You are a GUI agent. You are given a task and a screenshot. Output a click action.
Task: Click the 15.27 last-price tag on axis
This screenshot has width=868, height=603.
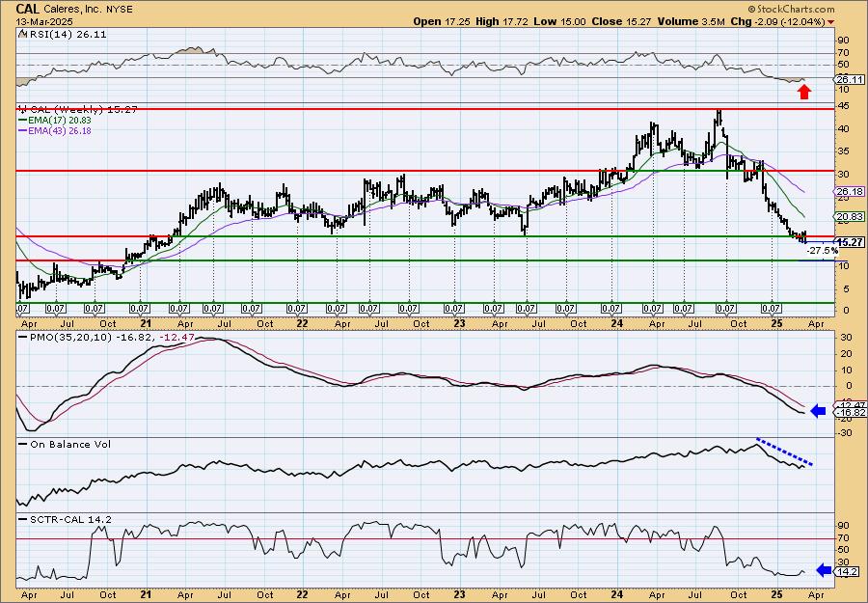tap(851, 242)
